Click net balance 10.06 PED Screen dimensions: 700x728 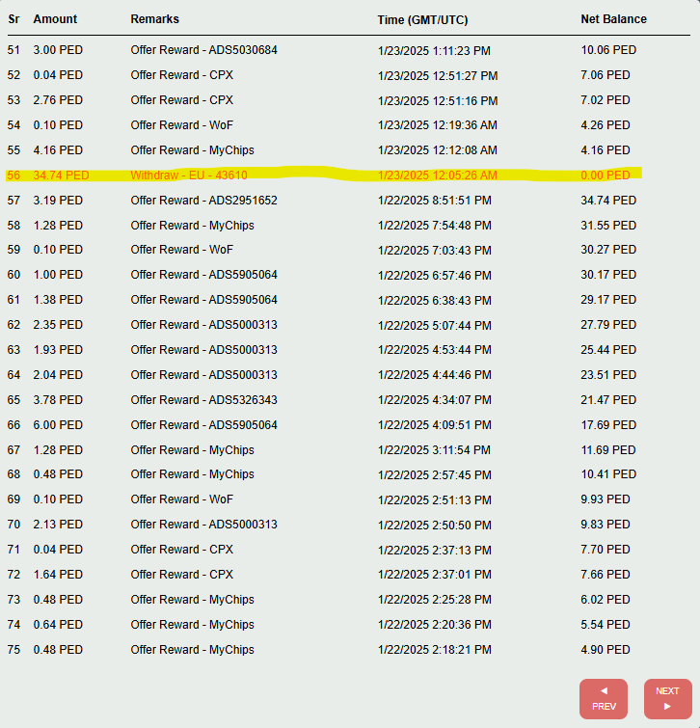click(x=608, y=50)
